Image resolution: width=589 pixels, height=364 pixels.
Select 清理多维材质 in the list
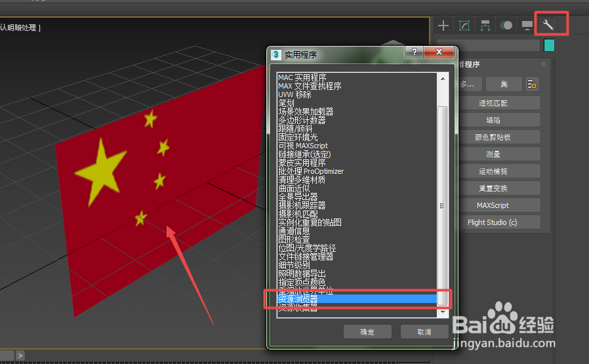coord(302,180)
